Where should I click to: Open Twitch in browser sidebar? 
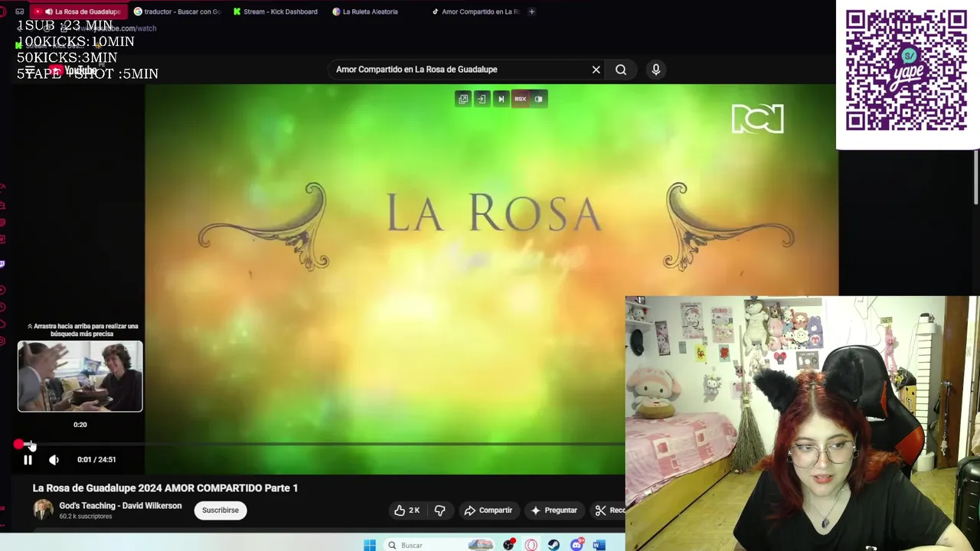click(x=3, y=264)
